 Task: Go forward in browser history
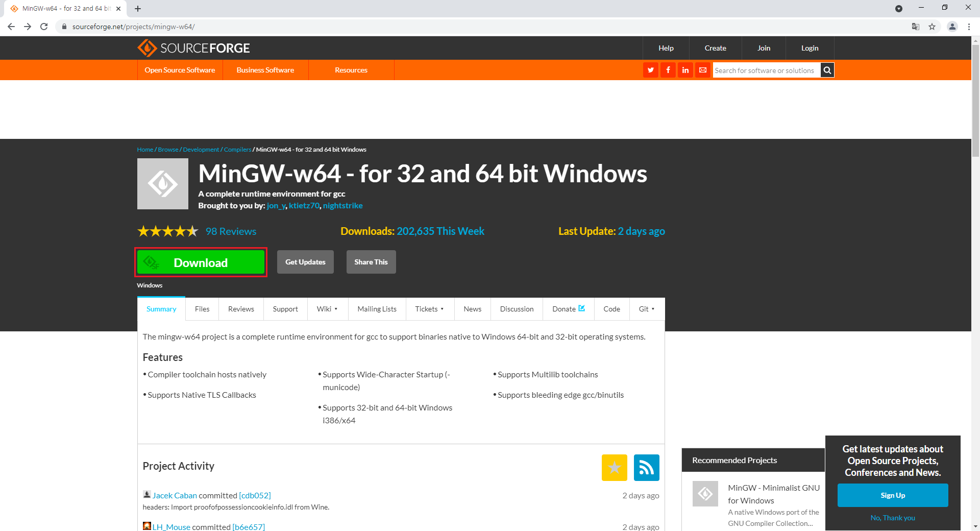click(28, 27)
